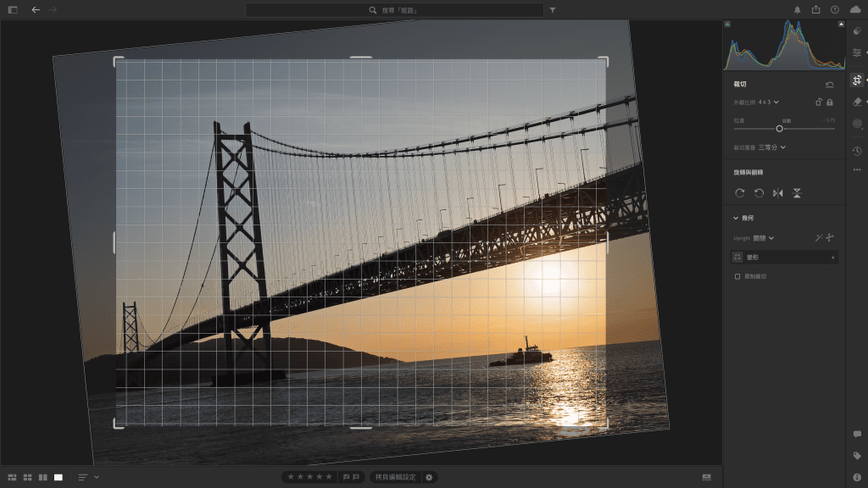
Task: Open the Versions history panel
Action: coord(858,151)
